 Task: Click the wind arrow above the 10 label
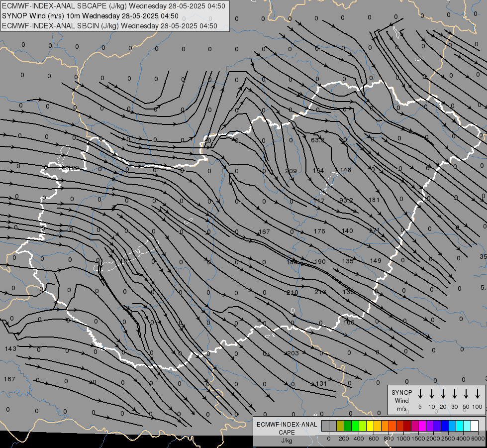431,394
